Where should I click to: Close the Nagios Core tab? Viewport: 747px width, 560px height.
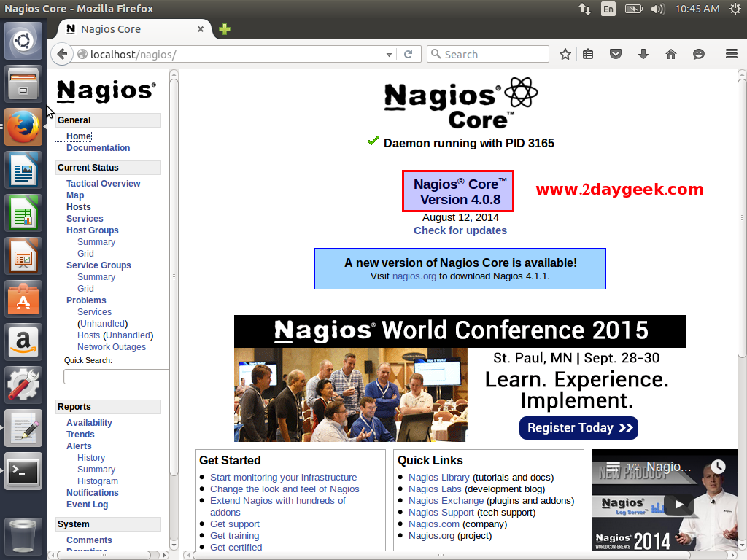tap(201, 29)
